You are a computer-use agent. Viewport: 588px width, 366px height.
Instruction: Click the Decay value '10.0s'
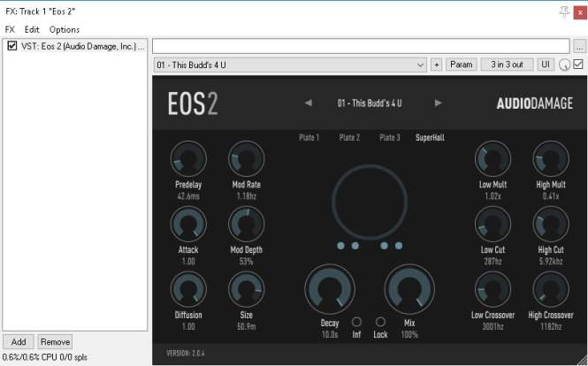coord(330,334)
